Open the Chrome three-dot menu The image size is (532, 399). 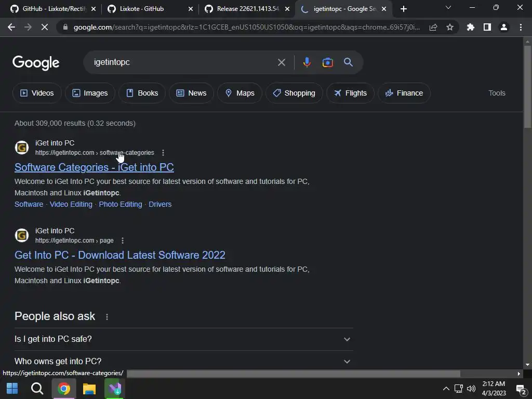click(x=521, y=27)
